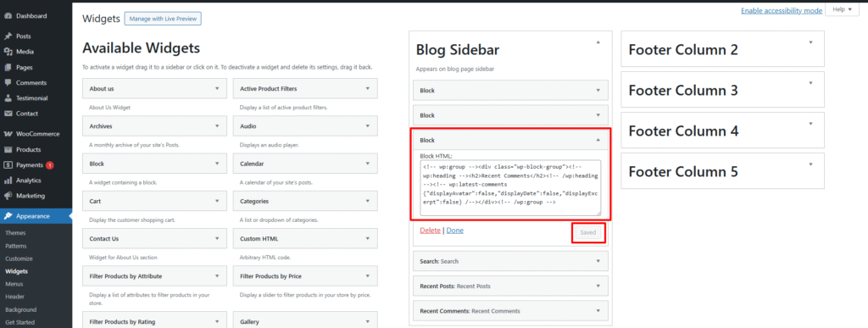
Task: Open the Dashboard icon in sidebar
Action: pos(8,16)
